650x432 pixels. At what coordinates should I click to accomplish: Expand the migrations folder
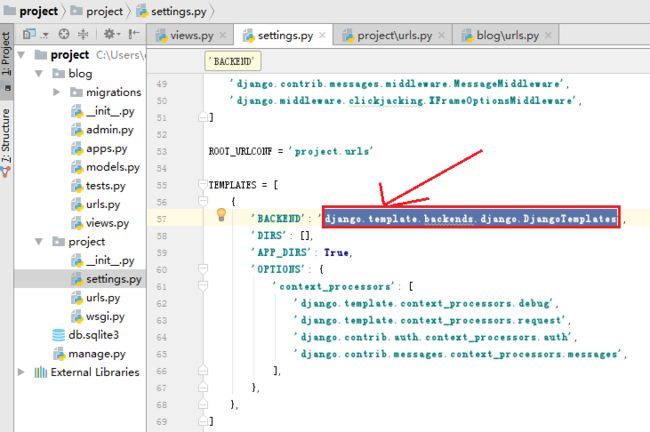coord(57,92)
